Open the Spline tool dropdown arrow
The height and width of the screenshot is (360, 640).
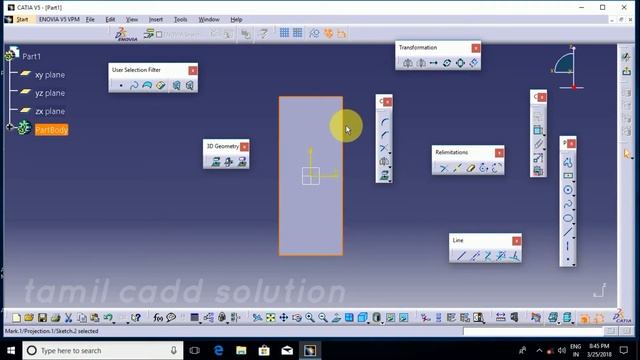pyautogui.click(x=574, y=209)
